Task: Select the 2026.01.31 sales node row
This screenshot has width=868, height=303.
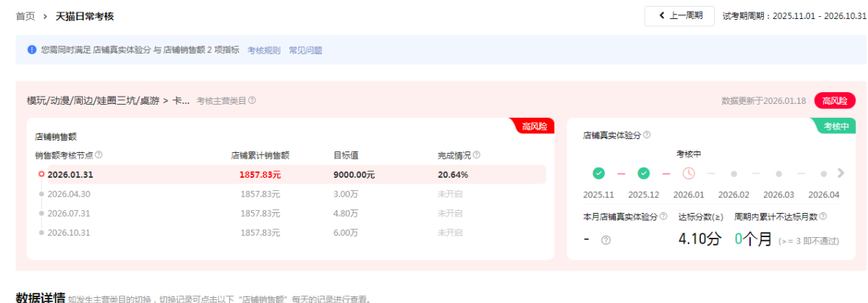Action: tap(296, 174)
